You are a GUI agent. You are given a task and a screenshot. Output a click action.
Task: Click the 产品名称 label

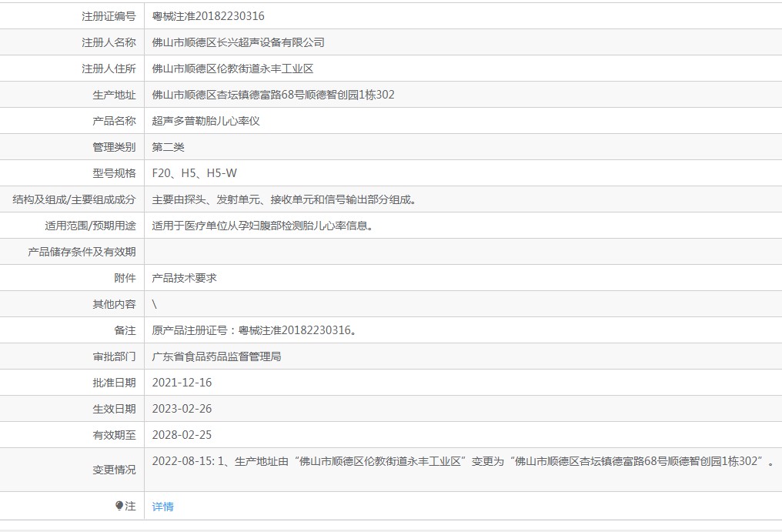[114, 121]
